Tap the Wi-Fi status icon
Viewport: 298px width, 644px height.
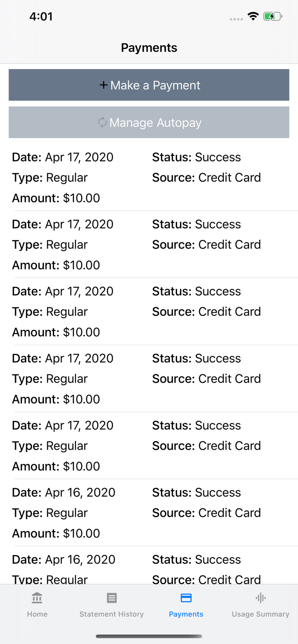(x=253, y=17)
